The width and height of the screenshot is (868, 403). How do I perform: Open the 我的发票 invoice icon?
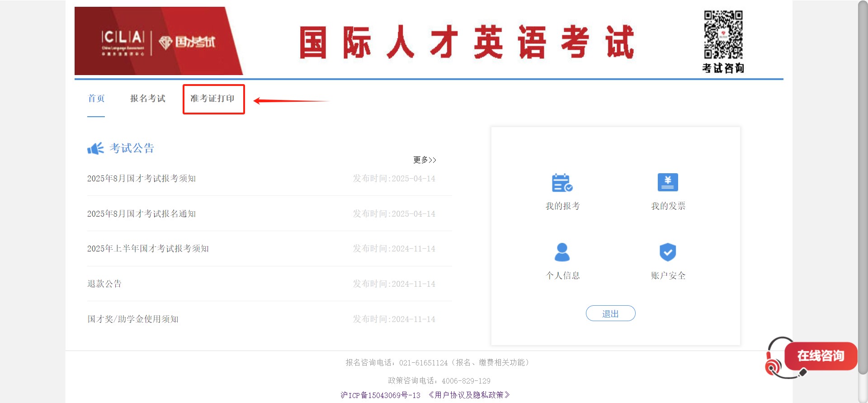(668, 182)
